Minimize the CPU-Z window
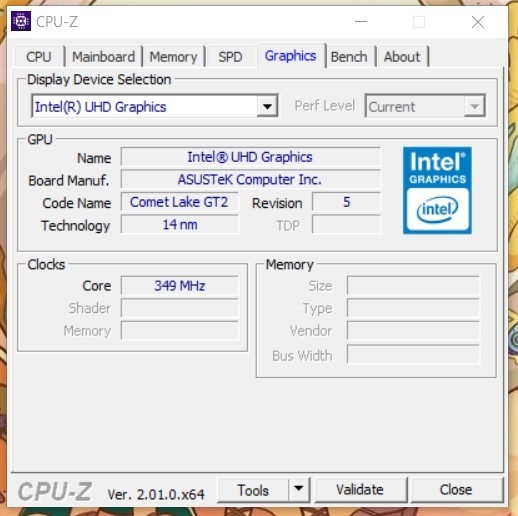The image size is (518, 516). point(361,22)
